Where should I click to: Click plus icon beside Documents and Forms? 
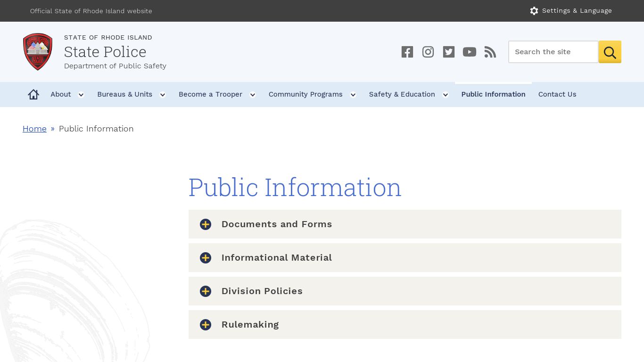(x=206, y=224)
